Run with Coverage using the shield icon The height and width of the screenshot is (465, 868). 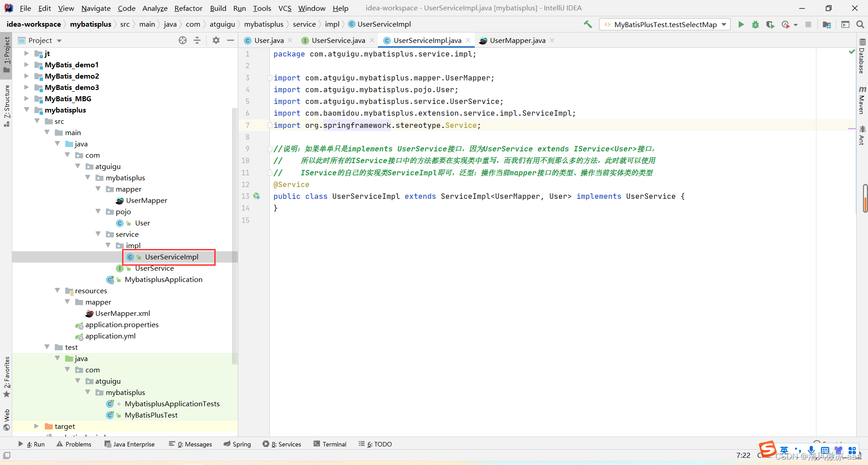[770, 24]
